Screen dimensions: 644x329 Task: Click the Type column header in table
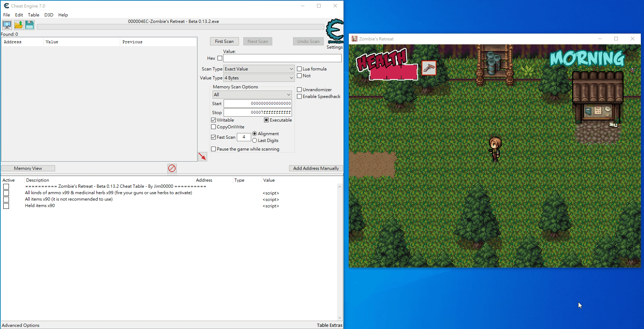[x=247, y=180]
